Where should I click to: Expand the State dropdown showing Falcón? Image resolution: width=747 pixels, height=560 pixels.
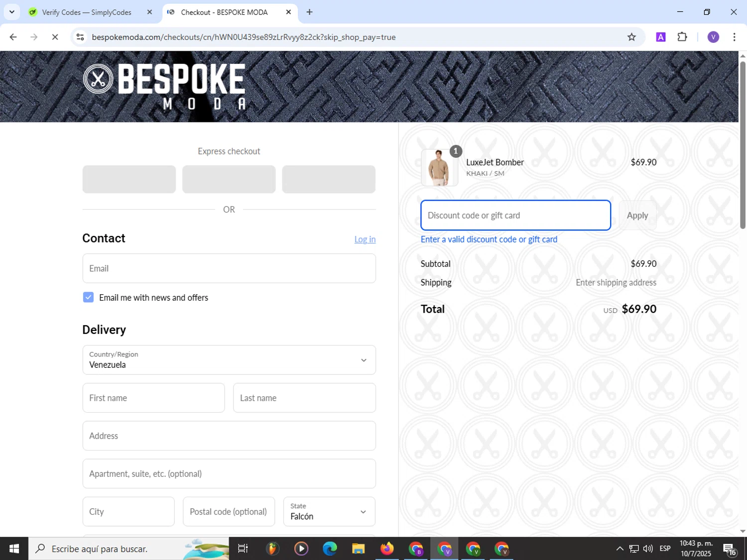click(329, 511)
